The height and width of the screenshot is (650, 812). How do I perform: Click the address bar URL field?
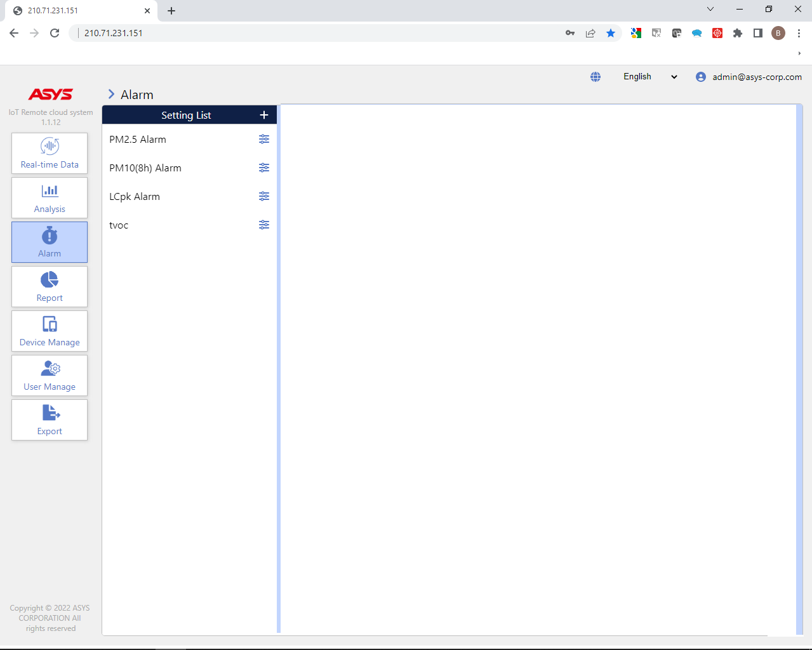pos(317,33)
